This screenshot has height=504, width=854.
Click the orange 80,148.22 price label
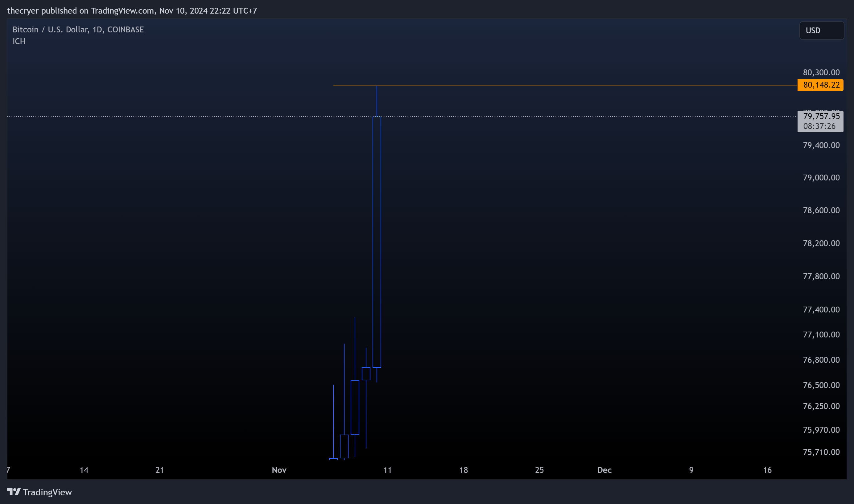[820, 85]
